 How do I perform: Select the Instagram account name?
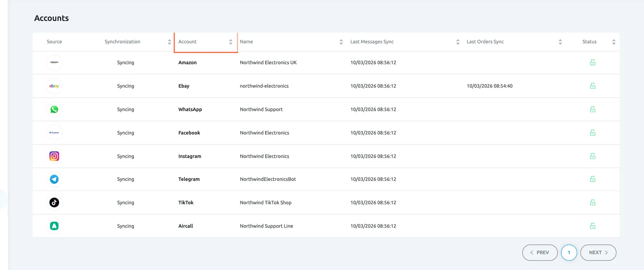click(x=190, y=156)
